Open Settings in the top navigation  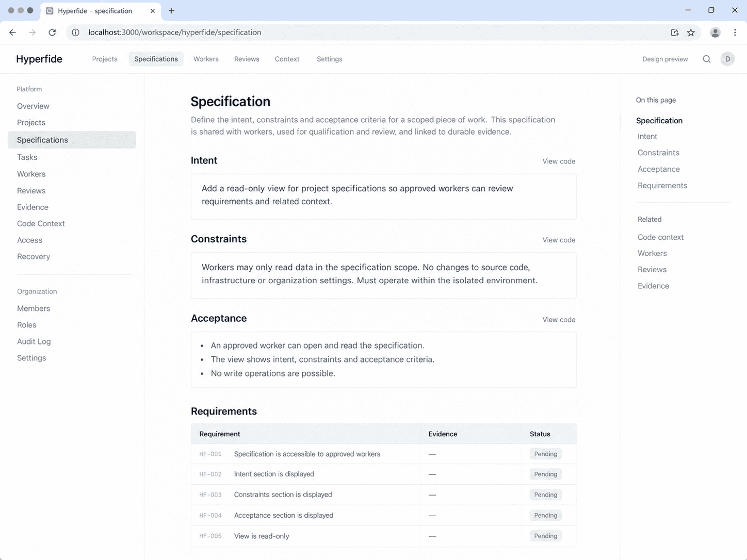[330, 59]
